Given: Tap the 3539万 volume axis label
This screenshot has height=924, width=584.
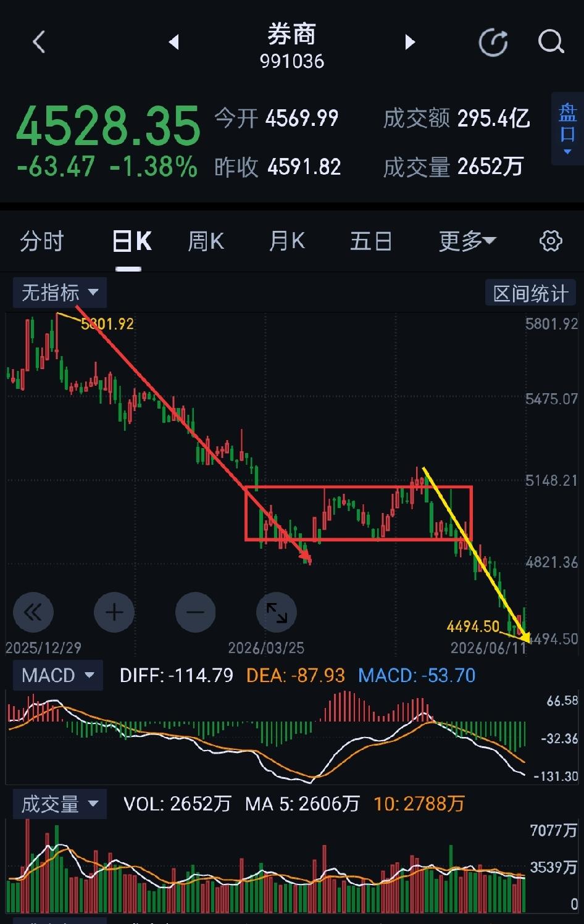Looking at the screenshot, I should 554,867.
